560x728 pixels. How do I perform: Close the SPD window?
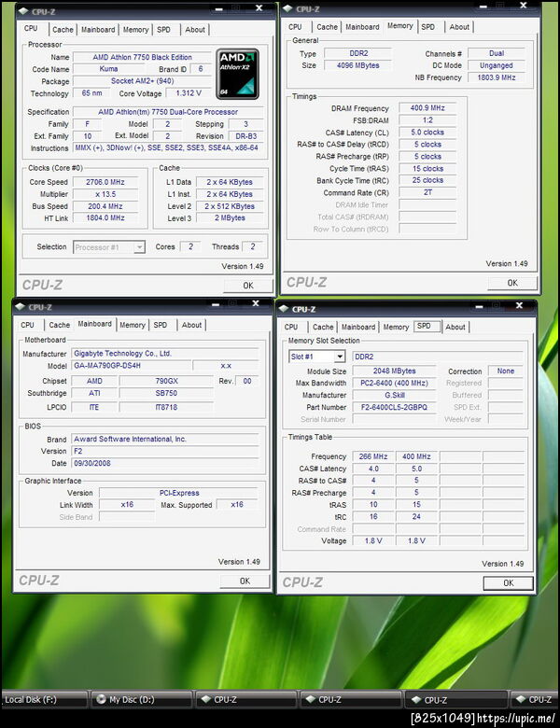tap(519, 305)
